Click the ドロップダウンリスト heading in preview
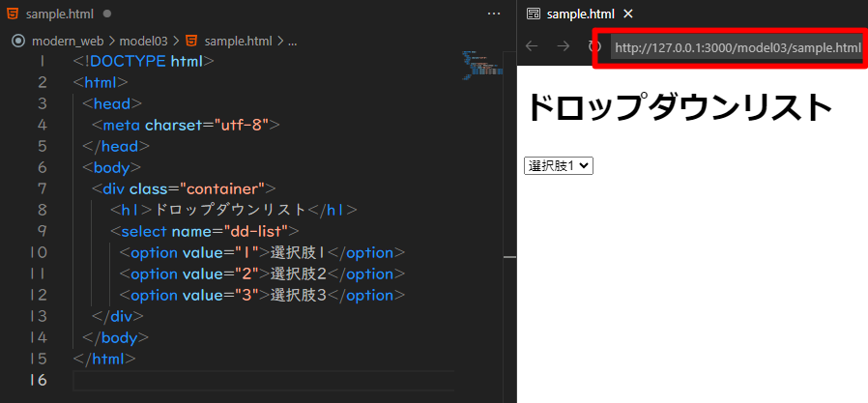 [x=680, y=107]
